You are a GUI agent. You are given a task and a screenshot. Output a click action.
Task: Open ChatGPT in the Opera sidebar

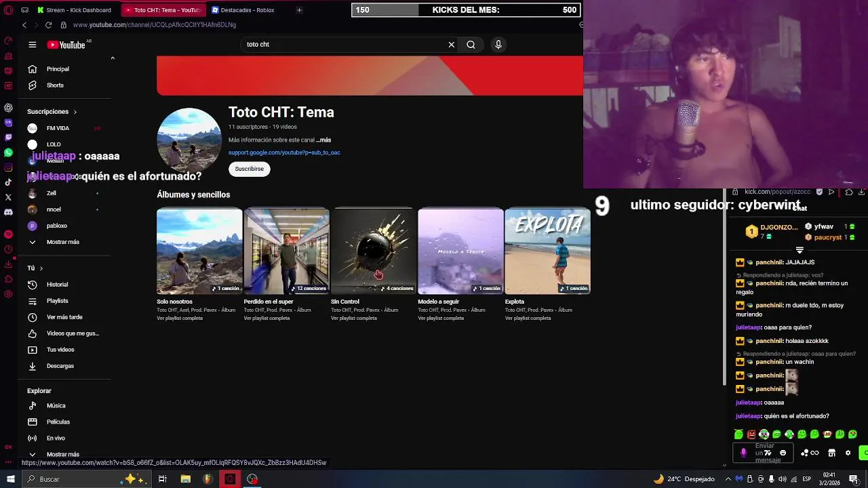pyautogui.click(x=8, y=108)
